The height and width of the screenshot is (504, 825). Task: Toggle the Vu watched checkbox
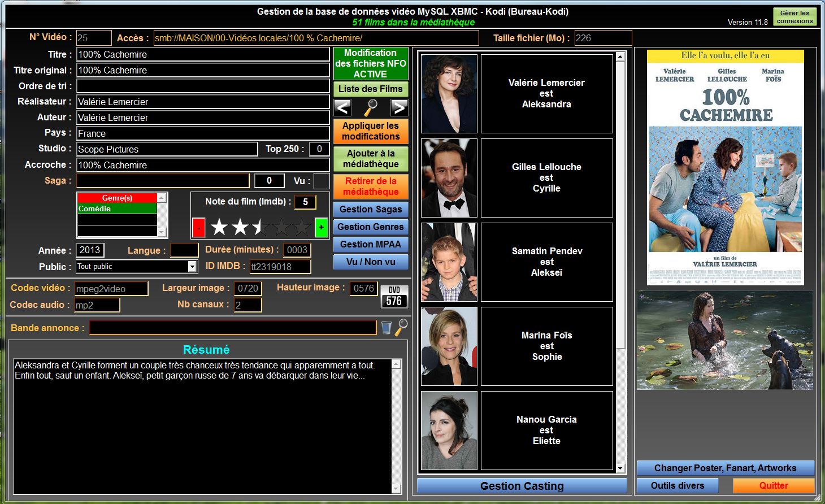pyautogui.click(x=322, y=181)
